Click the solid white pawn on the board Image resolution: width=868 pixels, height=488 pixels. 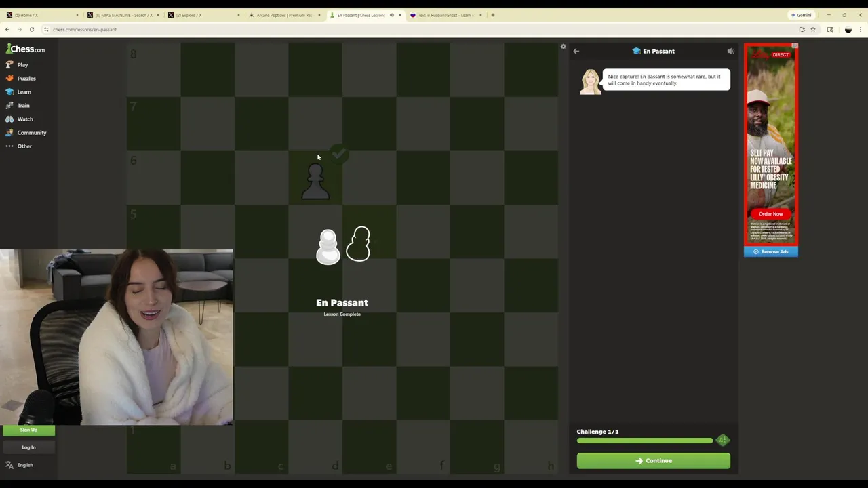coord(328,247)
